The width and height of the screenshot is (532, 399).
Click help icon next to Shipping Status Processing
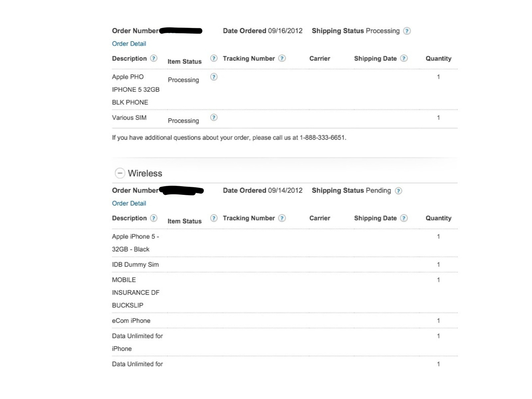407,31
